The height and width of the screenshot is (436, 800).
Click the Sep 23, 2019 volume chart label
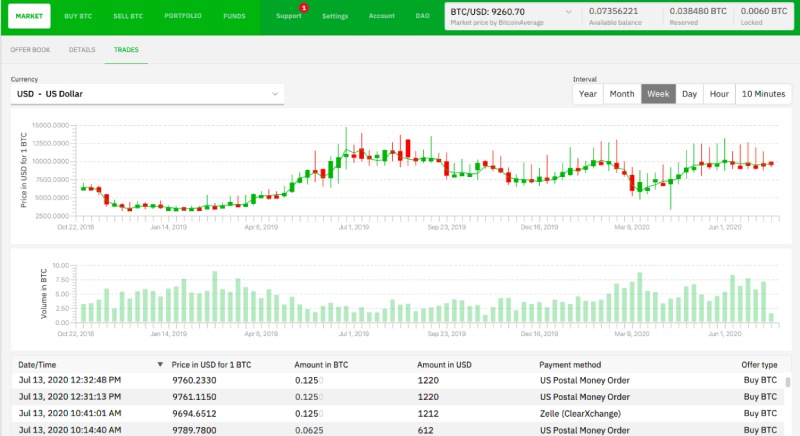coord(446,334)
